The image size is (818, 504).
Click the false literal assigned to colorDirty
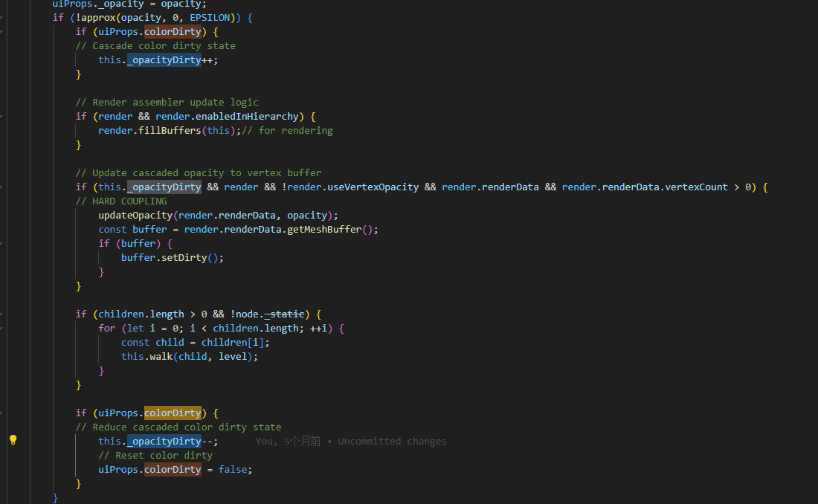[x=233, y=470]
